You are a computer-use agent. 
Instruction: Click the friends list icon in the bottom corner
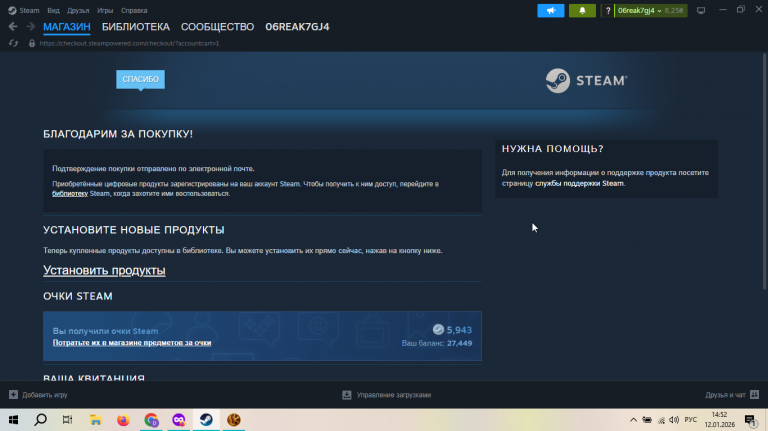(755, 395)
